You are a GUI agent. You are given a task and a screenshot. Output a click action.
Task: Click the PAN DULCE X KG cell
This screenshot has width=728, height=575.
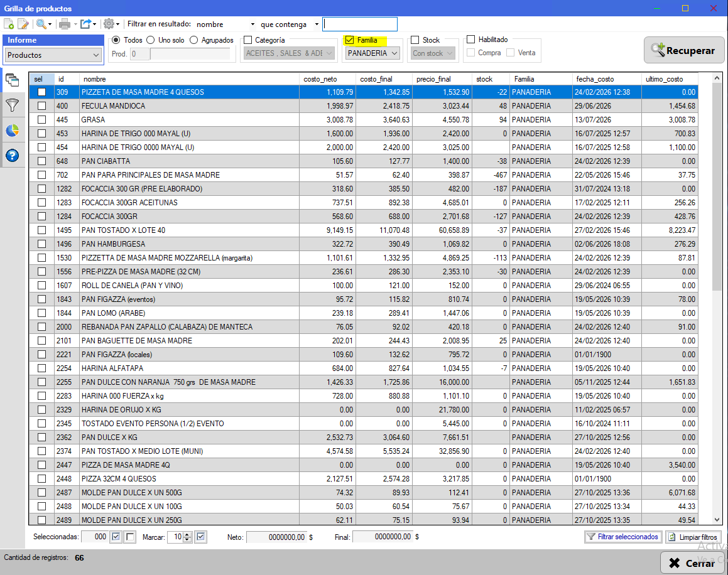coord(189,437)
